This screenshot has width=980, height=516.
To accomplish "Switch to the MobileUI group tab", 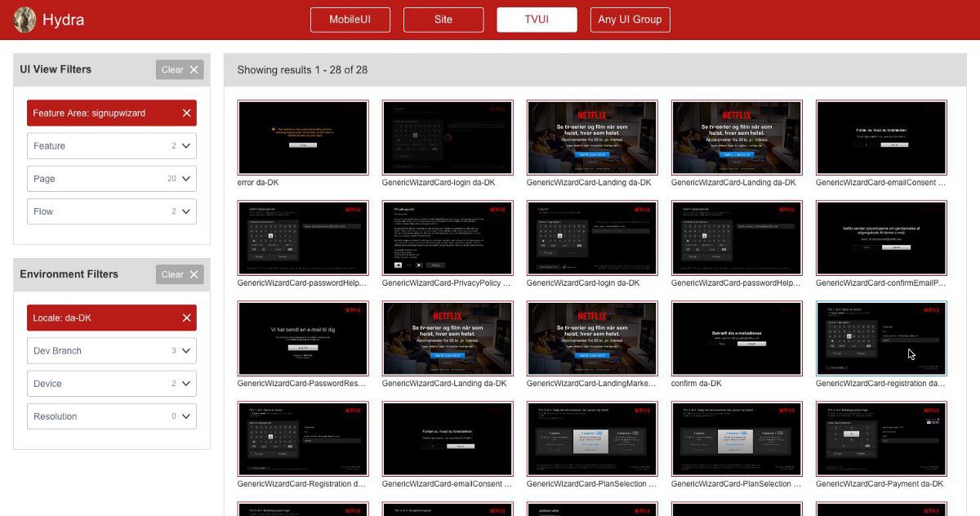I will tap(350, 20).
